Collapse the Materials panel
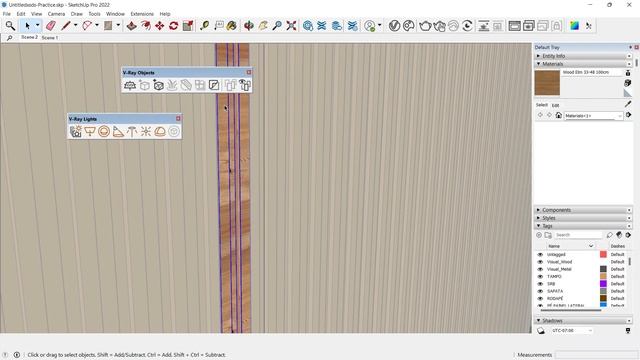Image resolution: width=640 pixels, height=360 pixels. [x=583, y=64]
